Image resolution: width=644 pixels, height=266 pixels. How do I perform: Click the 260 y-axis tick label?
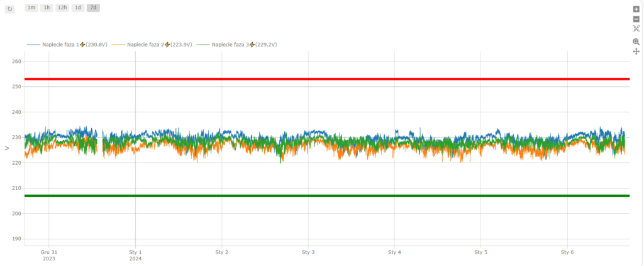pyautogui.click(x=17, y=62)
